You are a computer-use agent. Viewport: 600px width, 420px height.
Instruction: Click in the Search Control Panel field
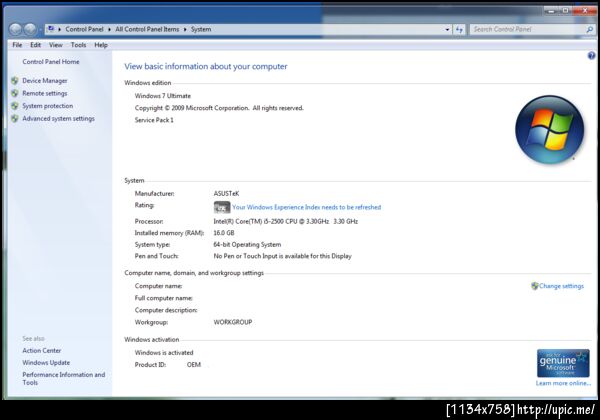pos(528,29)
